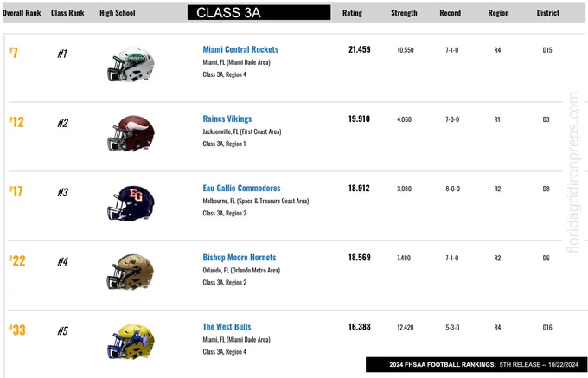Click the District column header
The height and width of the screenshot is (378, 588).
pos(548,13)
